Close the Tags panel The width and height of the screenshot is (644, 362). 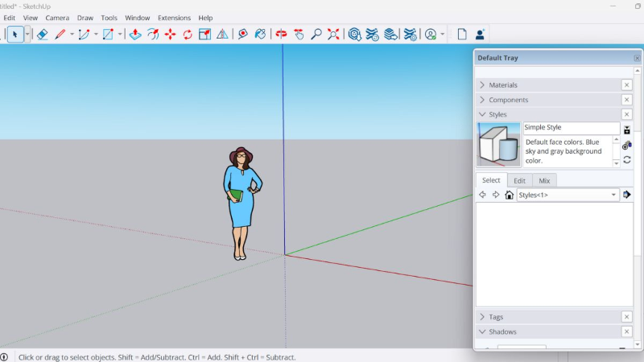pyautogui.click(x=626, y=317)
